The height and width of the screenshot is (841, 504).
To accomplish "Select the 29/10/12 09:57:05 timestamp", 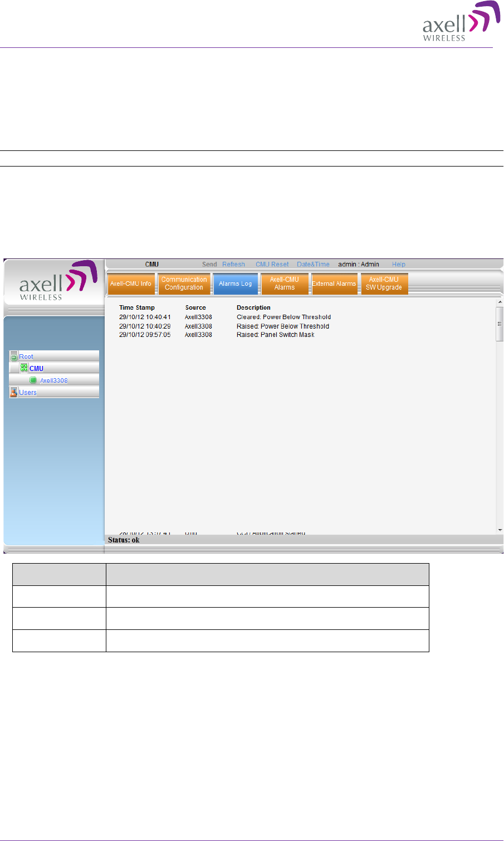I will click(145, 335).
